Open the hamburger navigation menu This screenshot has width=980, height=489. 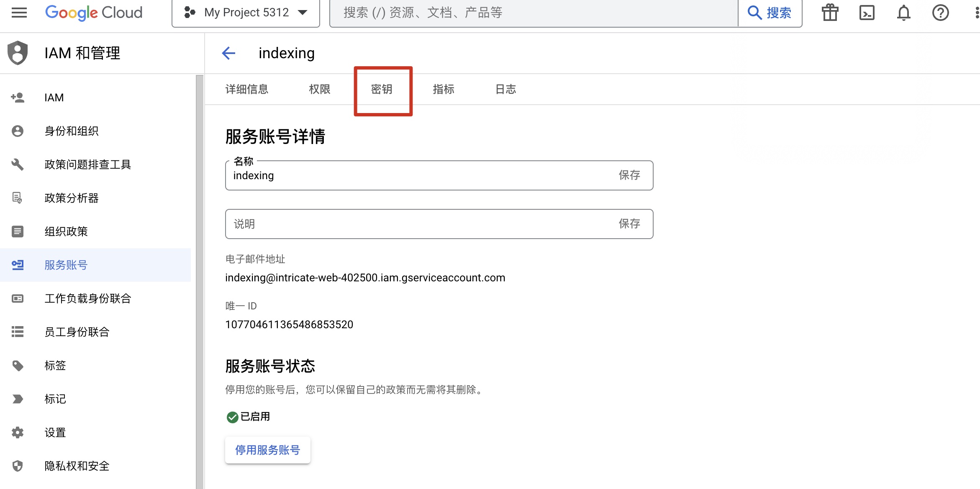[x=19, y=13]
